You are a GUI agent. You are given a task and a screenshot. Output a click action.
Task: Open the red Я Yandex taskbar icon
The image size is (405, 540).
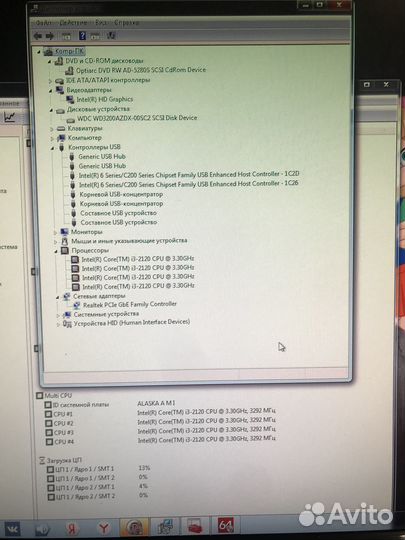pyautogui.click(x=72, y=528)
